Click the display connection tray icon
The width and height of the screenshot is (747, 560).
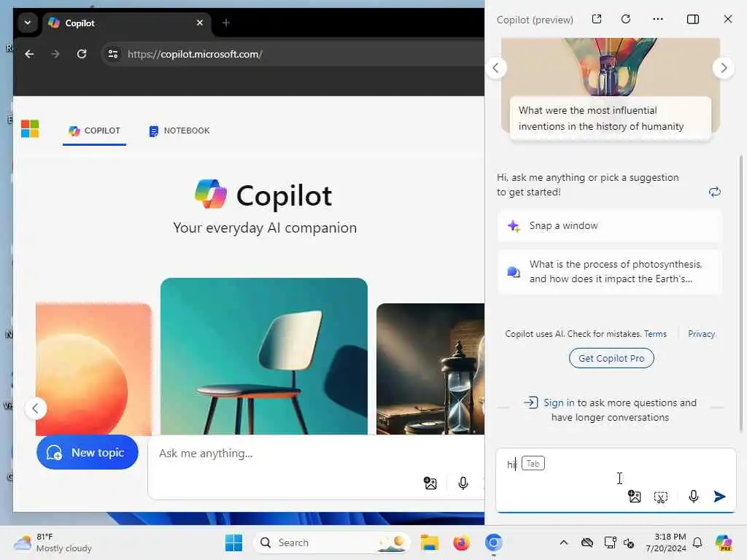coord(610,542)
